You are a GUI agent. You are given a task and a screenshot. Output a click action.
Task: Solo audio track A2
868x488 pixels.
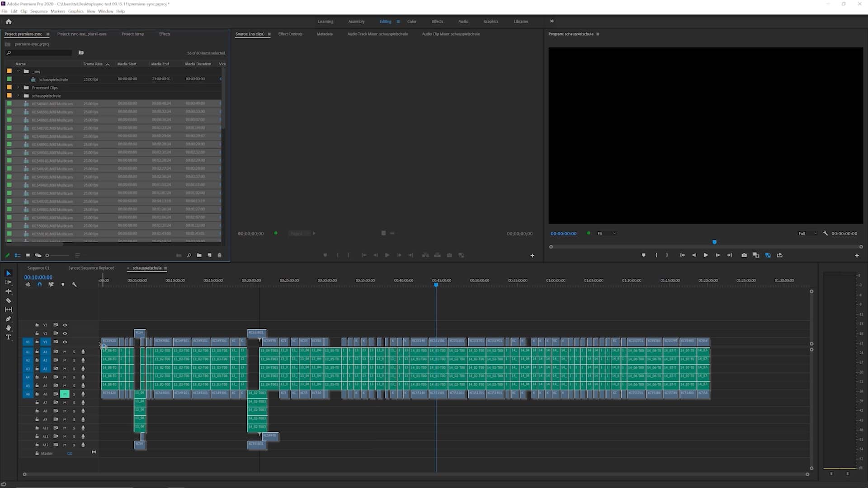point(74,360)
